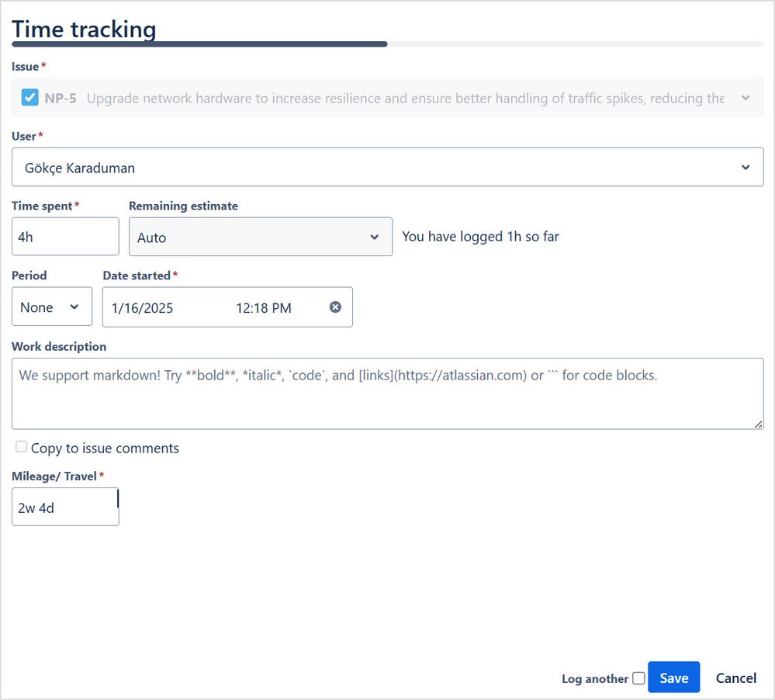Click the Time tracking heading
The image size is (775, 700).
tap(84, 29)
